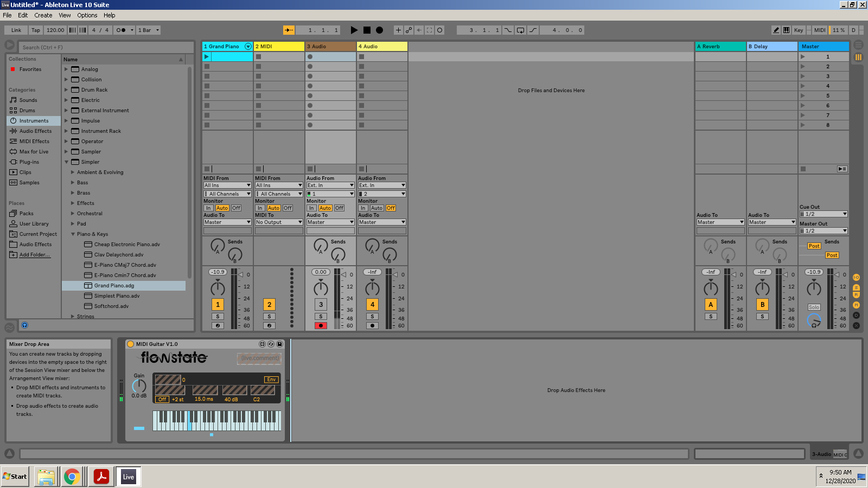Launch the first clip slot on Grand Piano
This screenshot has width=868, height=488.
[x=207, y=57]
